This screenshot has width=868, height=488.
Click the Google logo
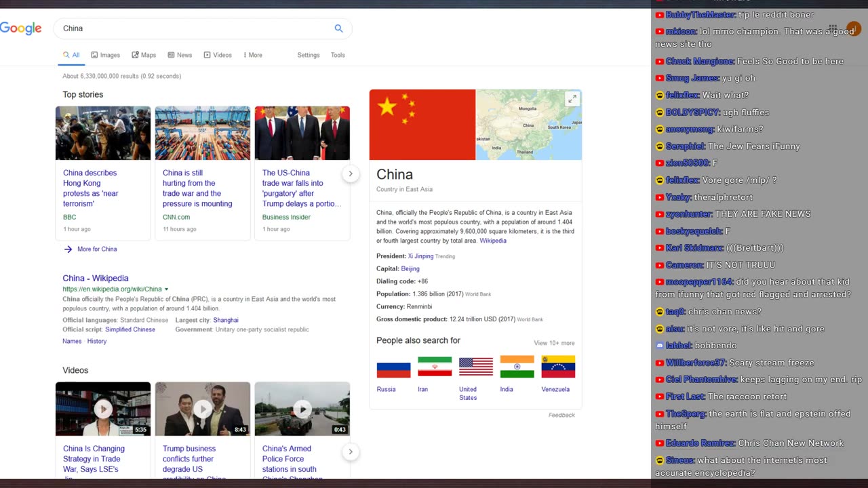coord(20,28)
